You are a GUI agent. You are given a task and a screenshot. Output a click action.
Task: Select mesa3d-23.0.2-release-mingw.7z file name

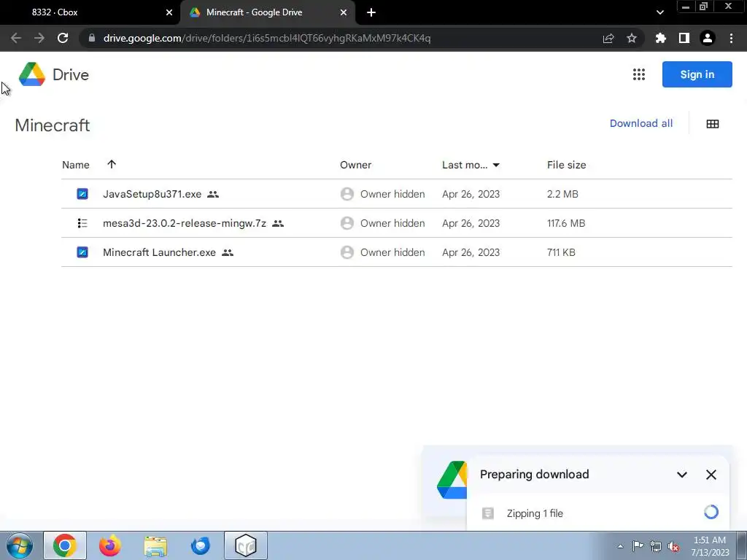(185, 223)
